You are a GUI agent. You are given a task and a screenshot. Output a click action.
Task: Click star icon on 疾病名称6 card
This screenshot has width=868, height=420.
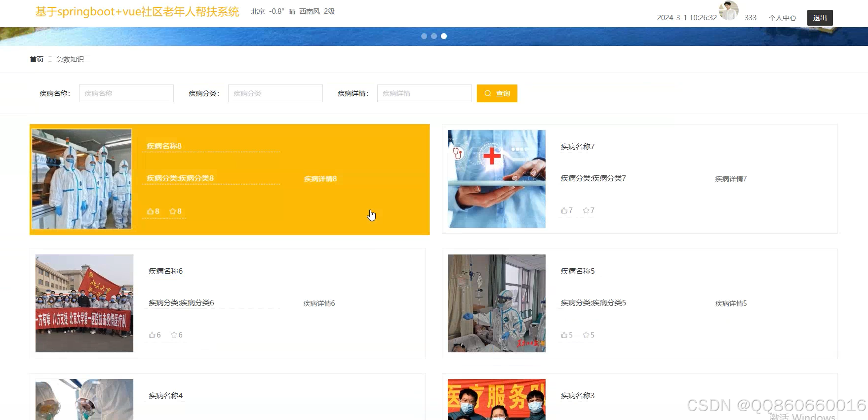click(174, 335)
